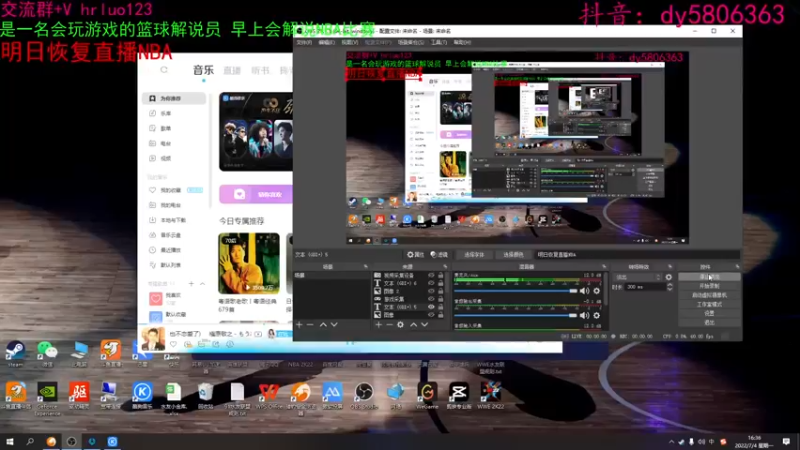Viewport: 800px width, 450px height.
Task: Open 帮助(H) menu in OBS
Action: pos(462,42)
